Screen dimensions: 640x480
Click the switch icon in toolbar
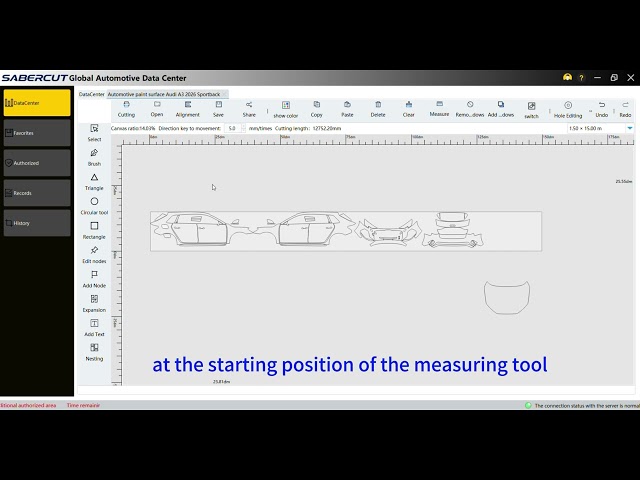click(531, 110)
